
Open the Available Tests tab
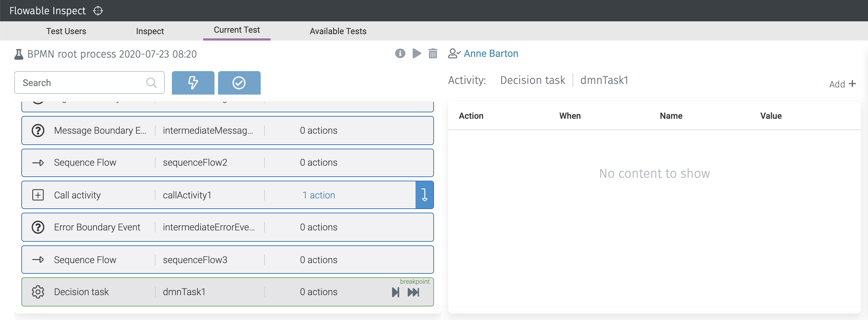tap(338, 31)
